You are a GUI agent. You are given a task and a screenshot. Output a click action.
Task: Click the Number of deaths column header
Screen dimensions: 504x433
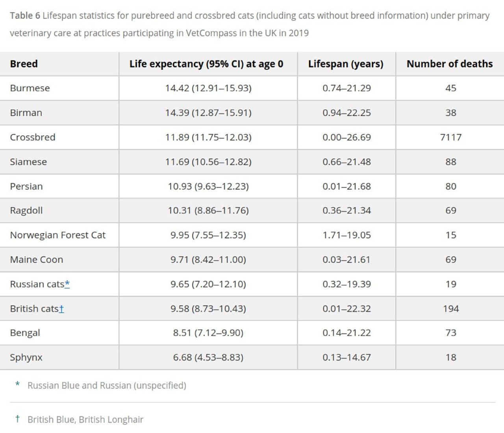(450, 64)
